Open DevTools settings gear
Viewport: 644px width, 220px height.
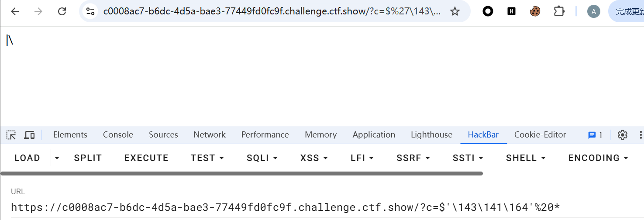[623, 135]
